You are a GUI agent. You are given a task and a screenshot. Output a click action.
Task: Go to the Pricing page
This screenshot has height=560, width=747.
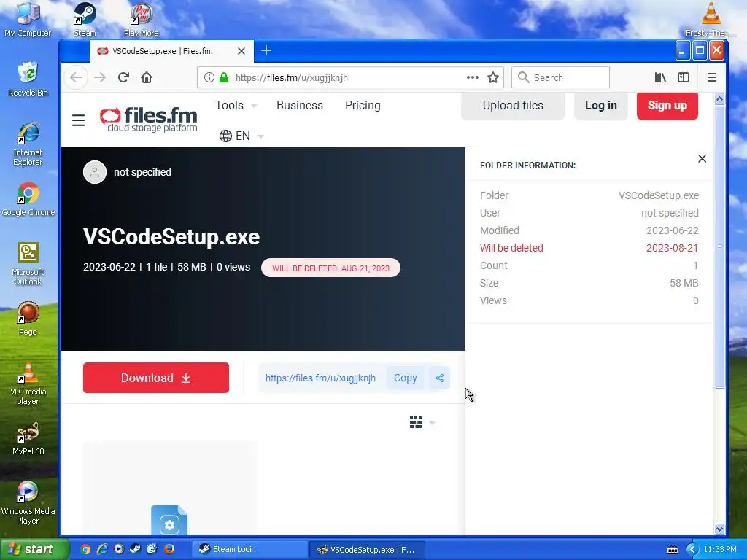tap(363, 105)
